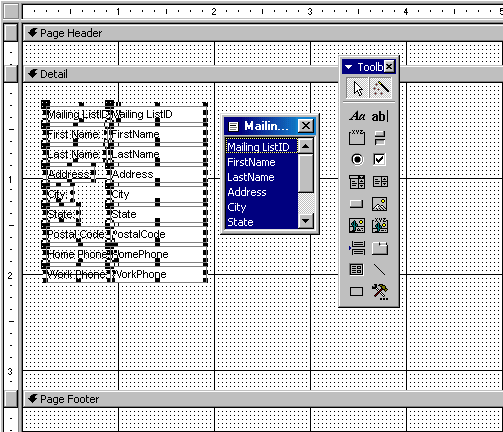Click the report selector box at ruler corner
Image resolution: width=503 pixels, height=432 pixels.
point(11,11)
